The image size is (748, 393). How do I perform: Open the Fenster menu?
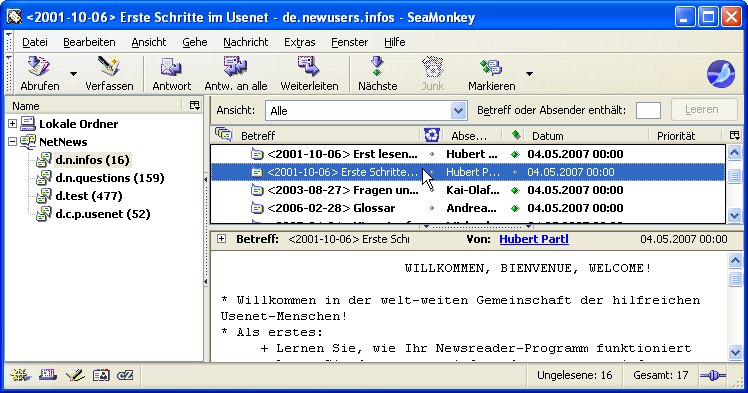pos(350,42)
